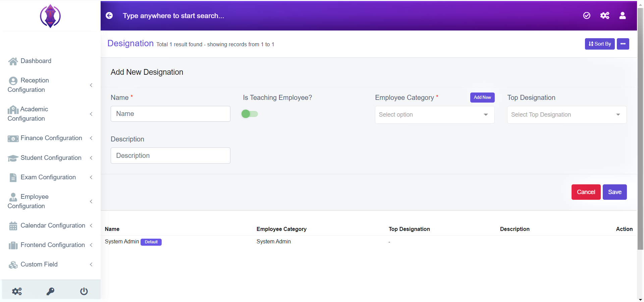644x302 pixels.
Task: Click the Default badge on System Admin
Action: [x=151, y=242]
